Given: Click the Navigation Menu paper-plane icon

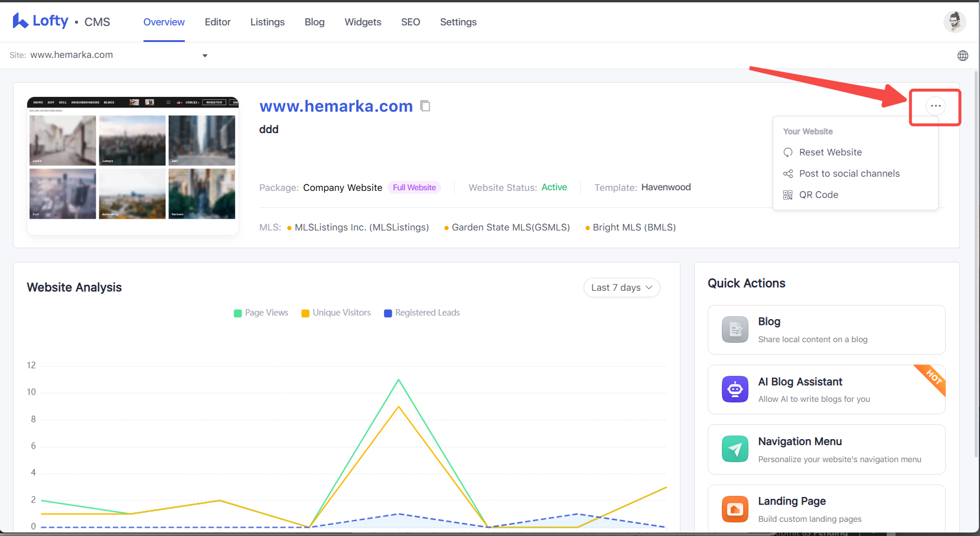Looking at the screenshot, I should click(x=735, y=449).
